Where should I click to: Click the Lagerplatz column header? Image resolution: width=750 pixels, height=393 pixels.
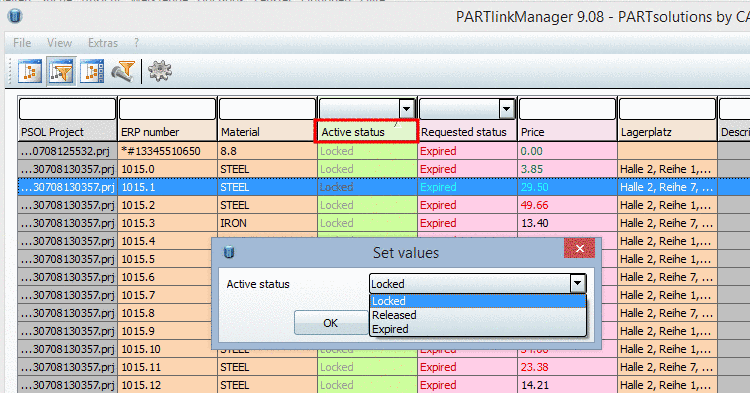click(667, 132)
